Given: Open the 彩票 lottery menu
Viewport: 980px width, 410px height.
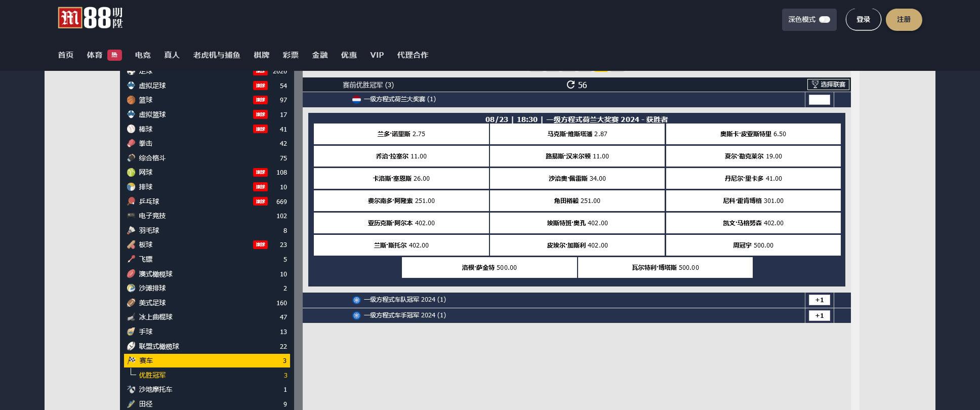Looking at the screenshot, I should click(291, 55).
